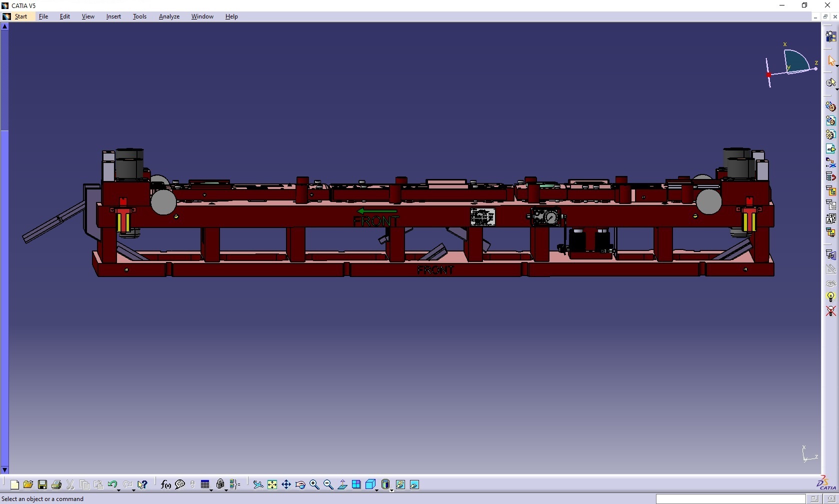Toggle Hide/Show in the bottom toolbar
The image size is (839, 504).
coord(400,484)
